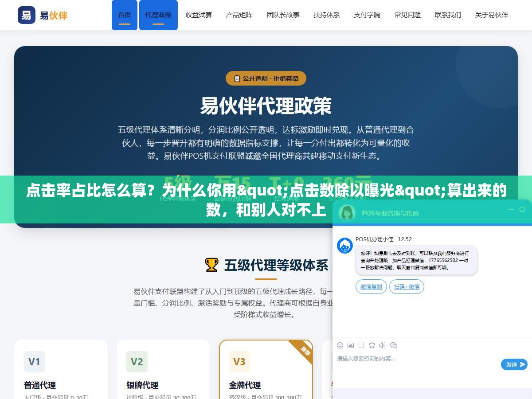The width and height of the screenshot is (532, 399).
Task: Click the trophy icon beside 五级代理等级体系
Action: [x=211, y=265]
